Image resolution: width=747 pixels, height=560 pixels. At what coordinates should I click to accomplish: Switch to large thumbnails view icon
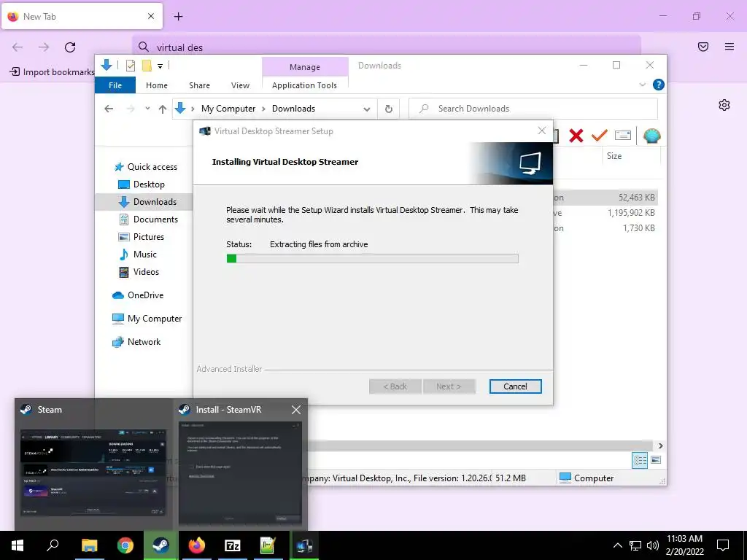pos(656,460)
